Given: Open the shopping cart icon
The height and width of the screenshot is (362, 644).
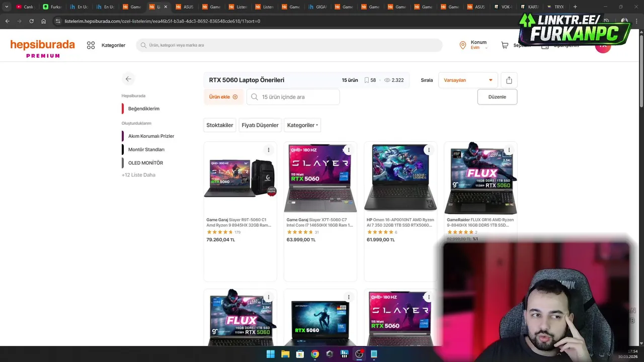Looking at the screenshot, I should click(505, 45).
